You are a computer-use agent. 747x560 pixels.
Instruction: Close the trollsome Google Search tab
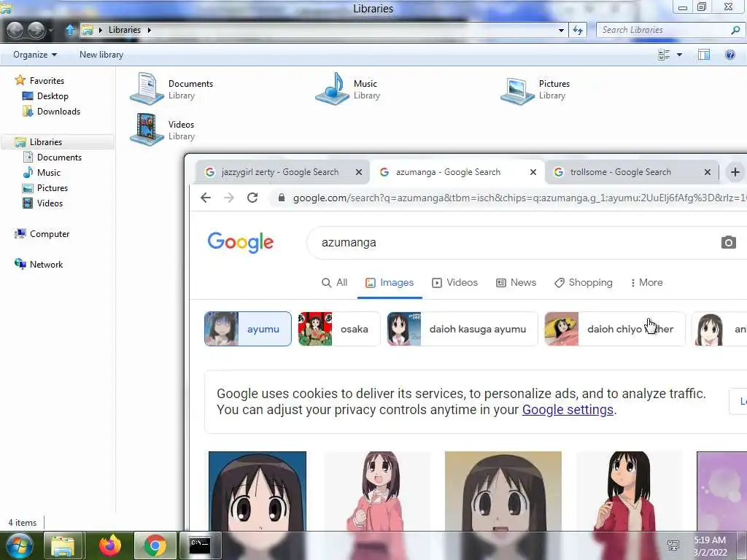click(708, 172)
